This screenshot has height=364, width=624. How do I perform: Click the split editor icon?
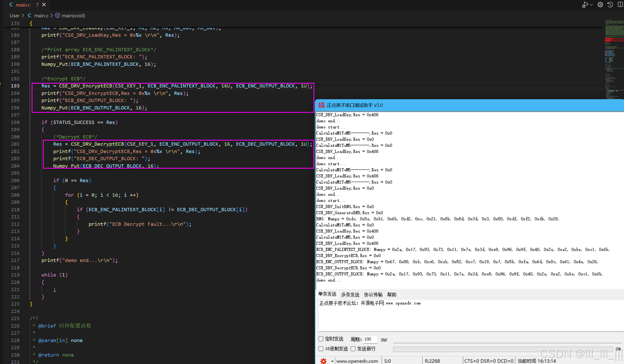[x=620, y=5]
